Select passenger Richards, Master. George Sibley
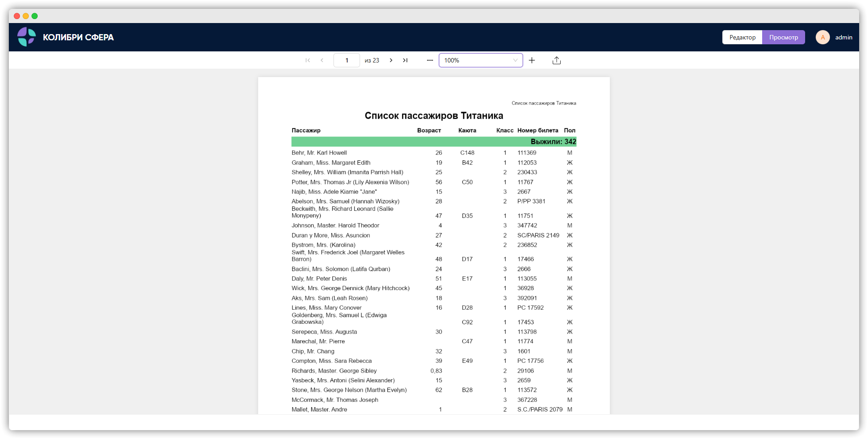 334,371
